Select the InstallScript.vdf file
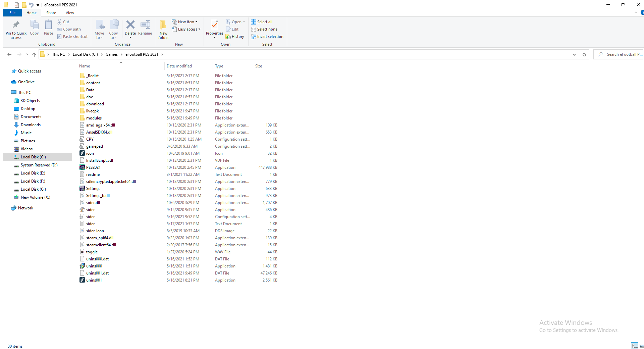Viewport: 644px width, 349px height. point(97,160)
